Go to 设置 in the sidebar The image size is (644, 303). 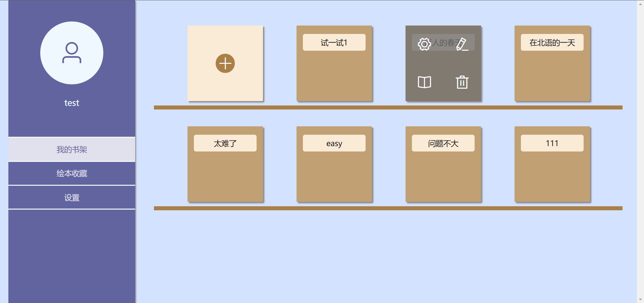click(72, 198)
